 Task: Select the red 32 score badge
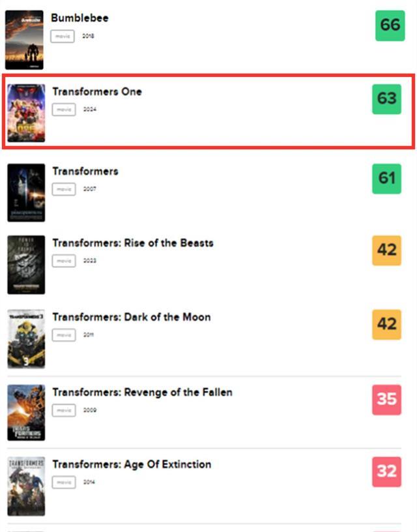[x=387, y=472]
